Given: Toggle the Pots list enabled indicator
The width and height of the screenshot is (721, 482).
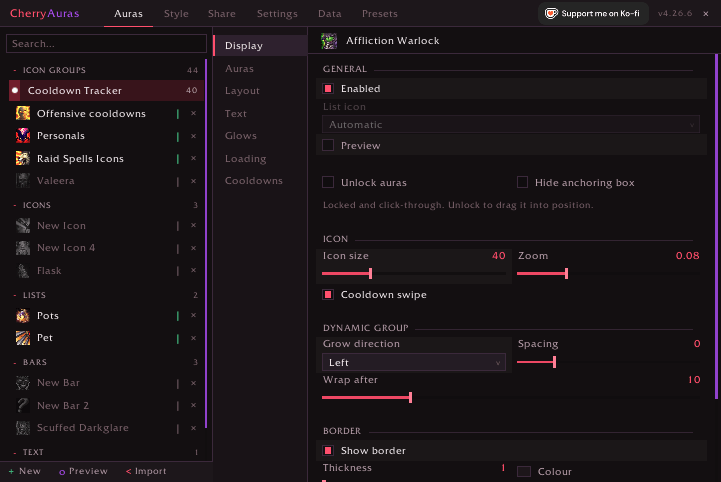Looking at the screenshot, I should [178, 316].
